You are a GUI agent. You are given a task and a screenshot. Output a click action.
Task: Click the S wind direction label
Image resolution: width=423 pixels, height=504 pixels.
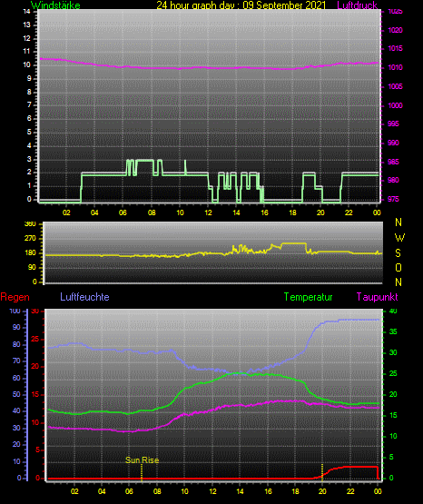pos(398,253)
